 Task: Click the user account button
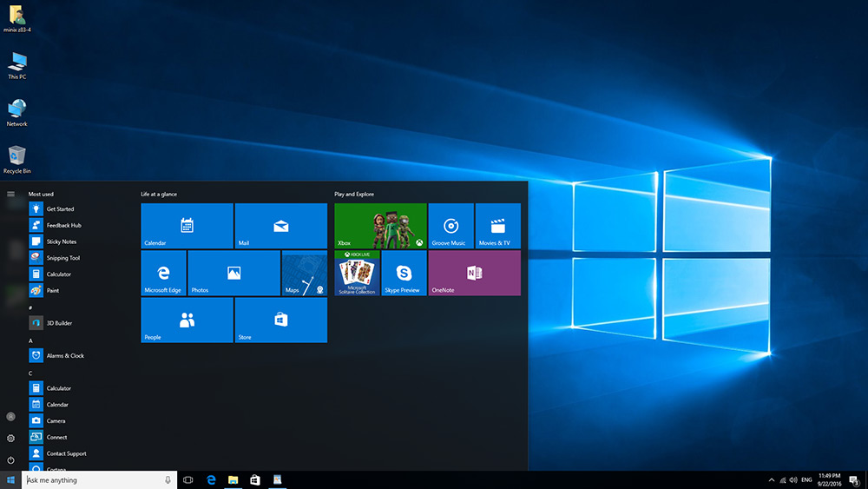(x=10, y=417)
